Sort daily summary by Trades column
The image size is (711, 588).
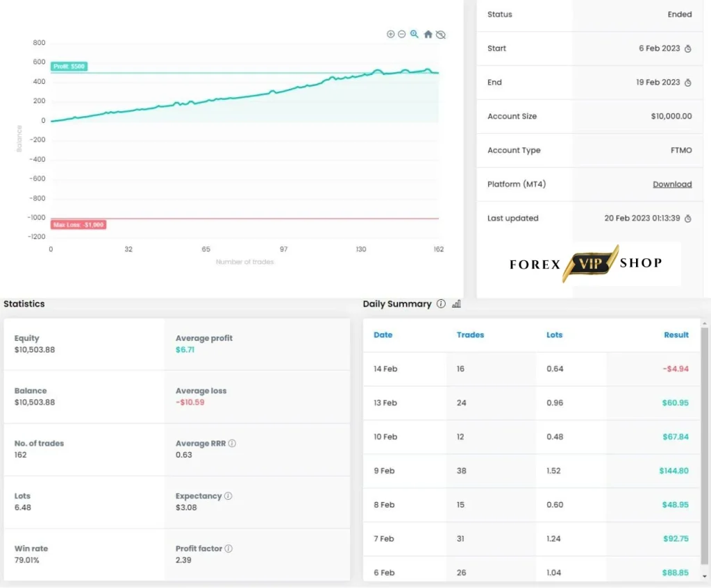pos(470,335)
